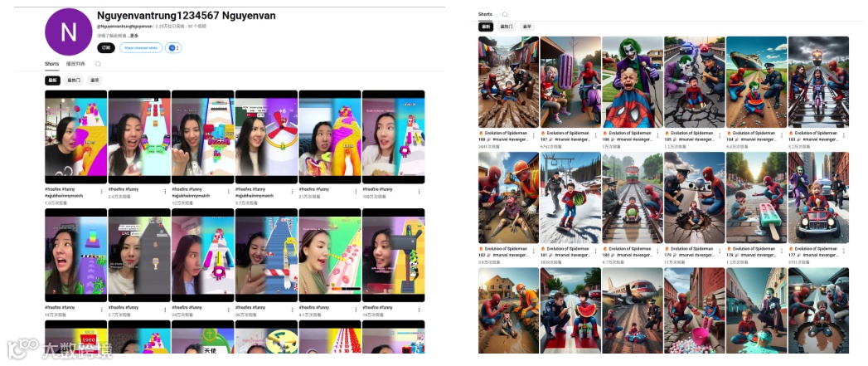The width and height of the screenshot is (868, 366).
Task: Select the 最新 filter chip in the right panel
Action: pos(486,27)
